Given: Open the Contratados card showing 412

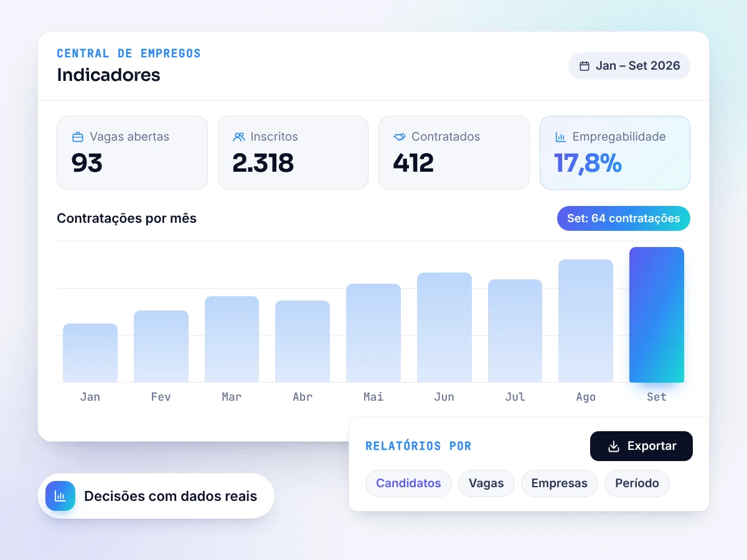Looking at the screenshot, I should [454, 152].
